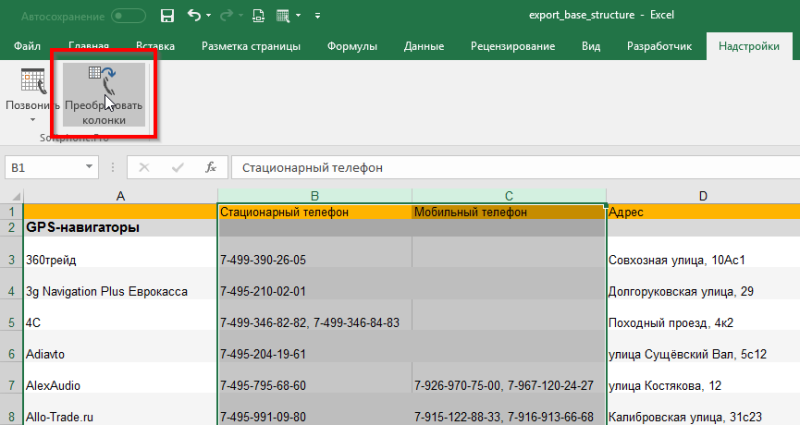Select column B header
Image resolution: width=800 pixels, height=425 pixels.
click(315, 196)
